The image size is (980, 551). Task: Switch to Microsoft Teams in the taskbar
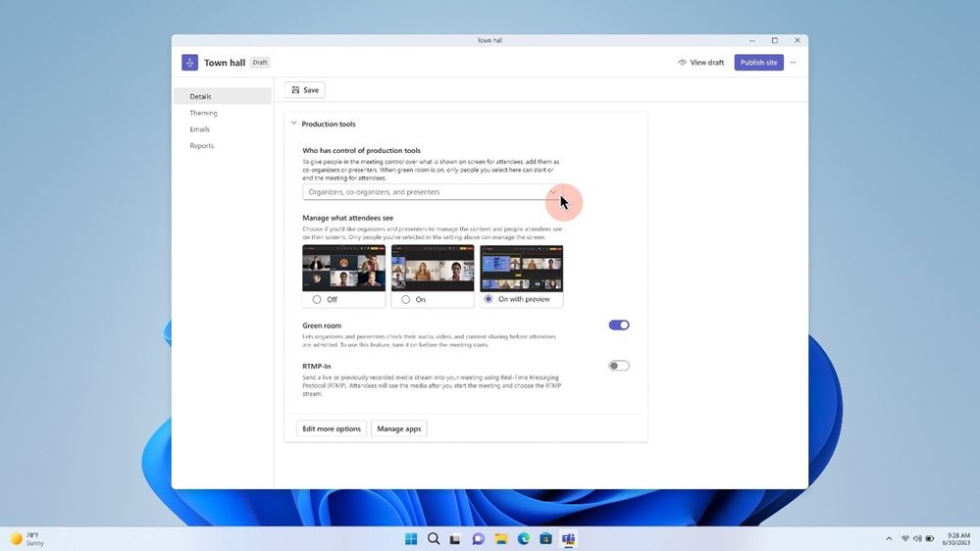click(x=568, y=538)
